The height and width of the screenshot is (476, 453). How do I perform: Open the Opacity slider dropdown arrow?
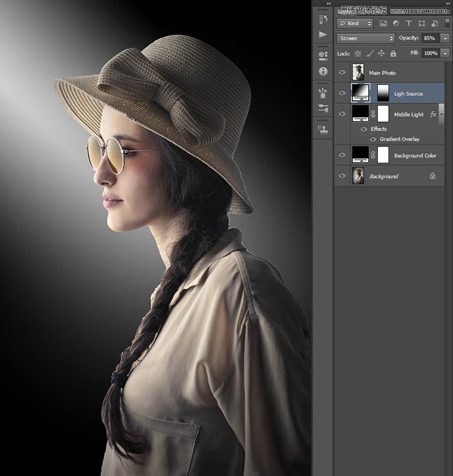(445, 38)
